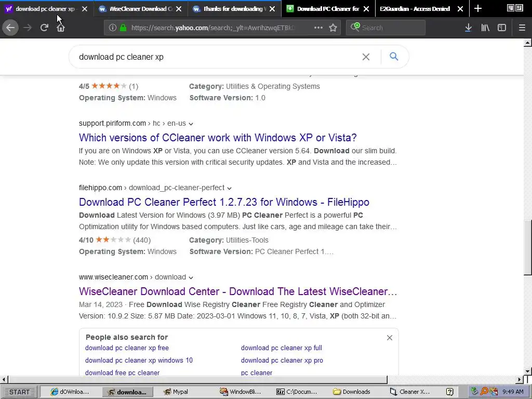Show site information icon in address bar
Screen dimensions: 532x399
(113, 28)
